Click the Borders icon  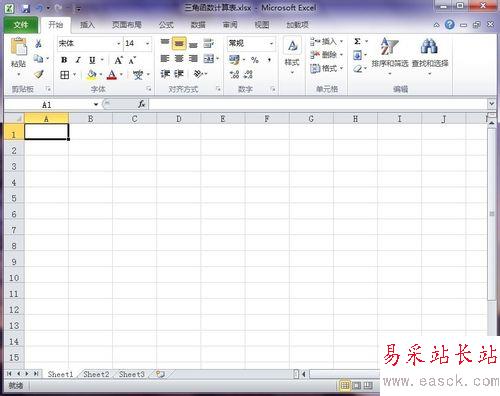point(65,75)
